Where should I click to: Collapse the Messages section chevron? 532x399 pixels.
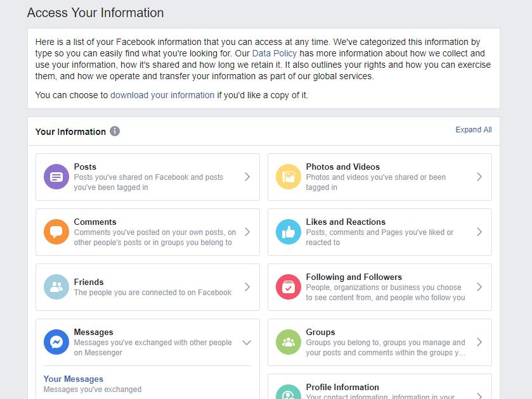(247, 343)
